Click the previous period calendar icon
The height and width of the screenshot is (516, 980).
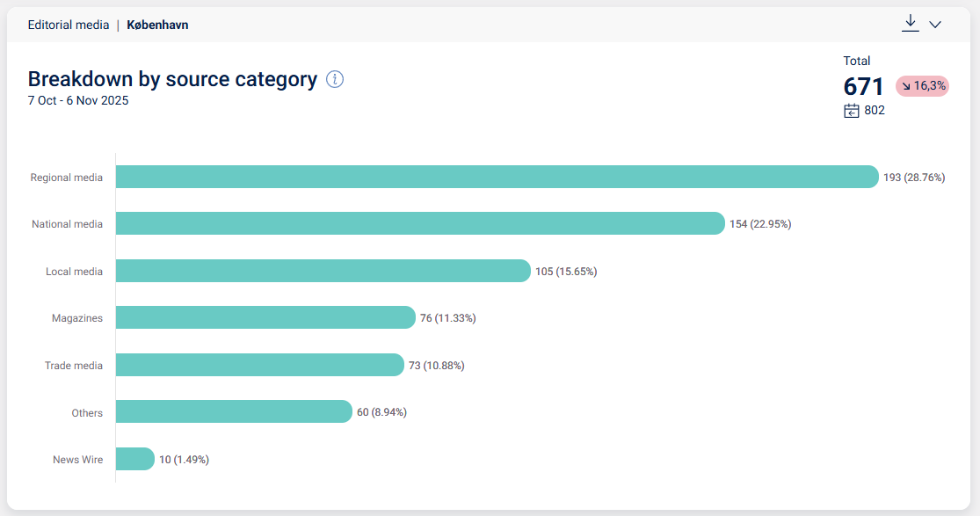pyautogui.click(x=852, y=111)
